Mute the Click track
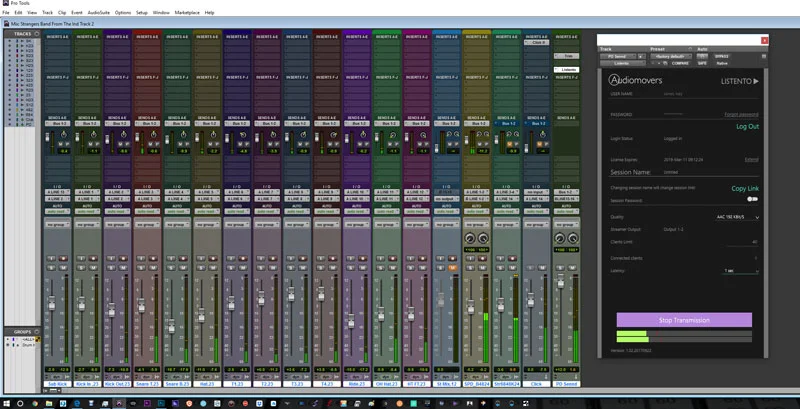800x409 pixels. coord(542,268)
